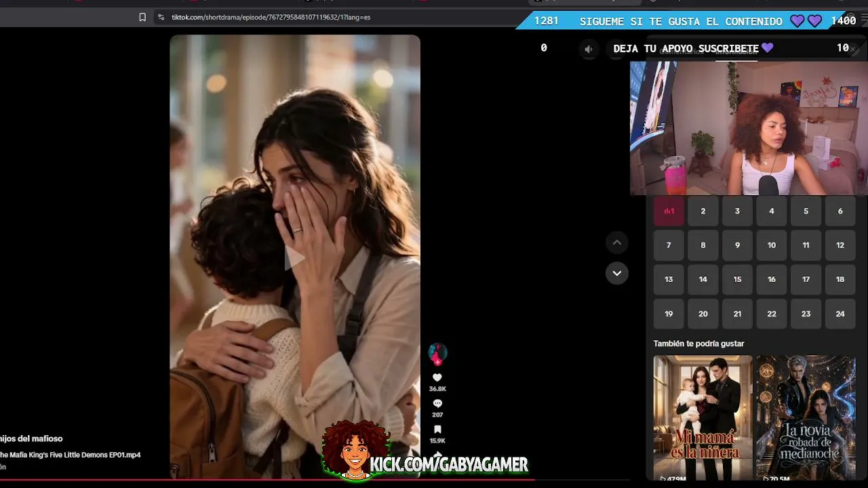Screen dimensions: 868x488
Task: Select the currently playing episode 1 button
Action: pos(669,211)
